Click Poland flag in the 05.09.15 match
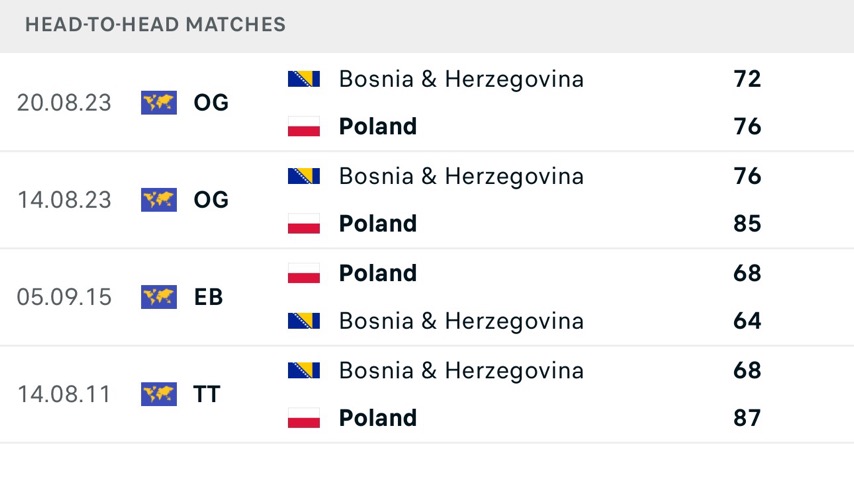 pyautogui.click(x=304, y=273)
